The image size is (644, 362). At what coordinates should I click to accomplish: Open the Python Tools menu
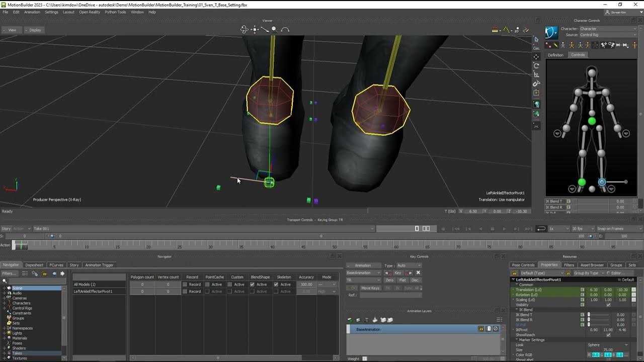point(115,12)
